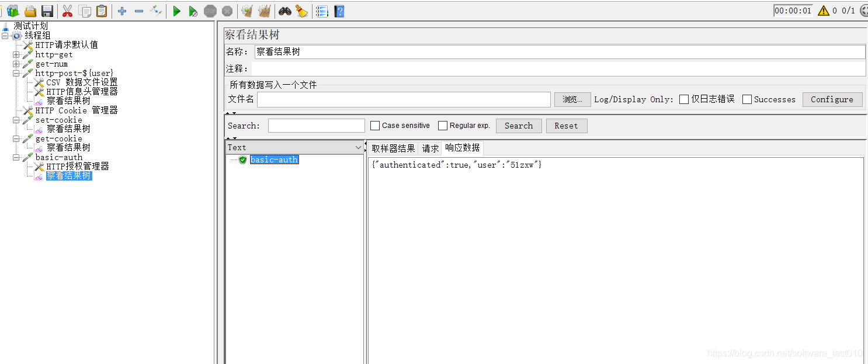Toggle the Regular exp. checkbox

[x=443, y=126]
